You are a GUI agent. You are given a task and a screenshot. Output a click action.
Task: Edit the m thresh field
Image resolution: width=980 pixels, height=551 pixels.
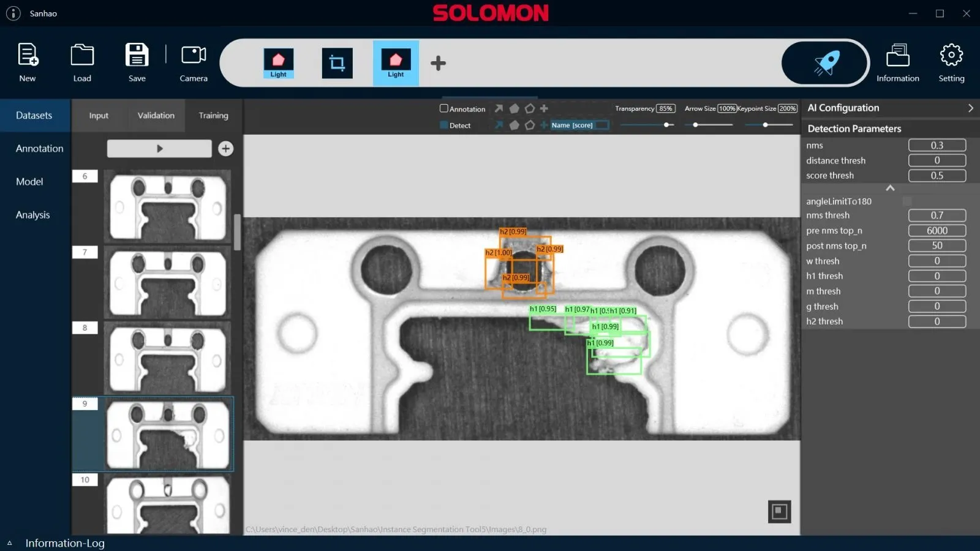point(937,291)
